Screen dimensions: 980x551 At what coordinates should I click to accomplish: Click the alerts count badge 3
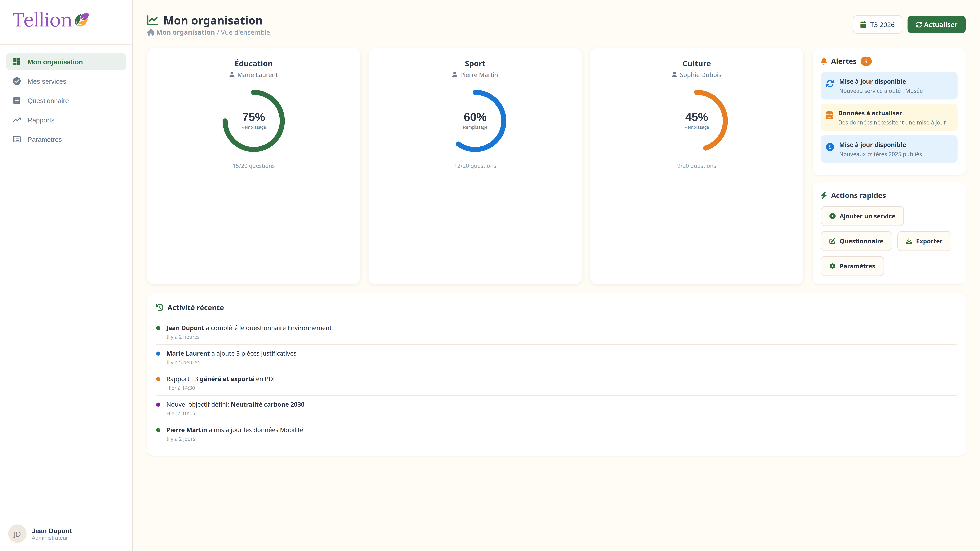866,61
